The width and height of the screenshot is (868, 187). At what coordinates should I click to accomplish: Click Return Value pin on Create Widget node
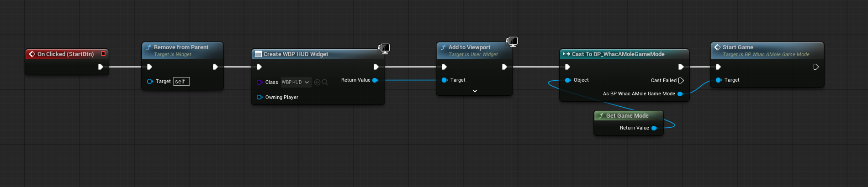coord(375,80)
